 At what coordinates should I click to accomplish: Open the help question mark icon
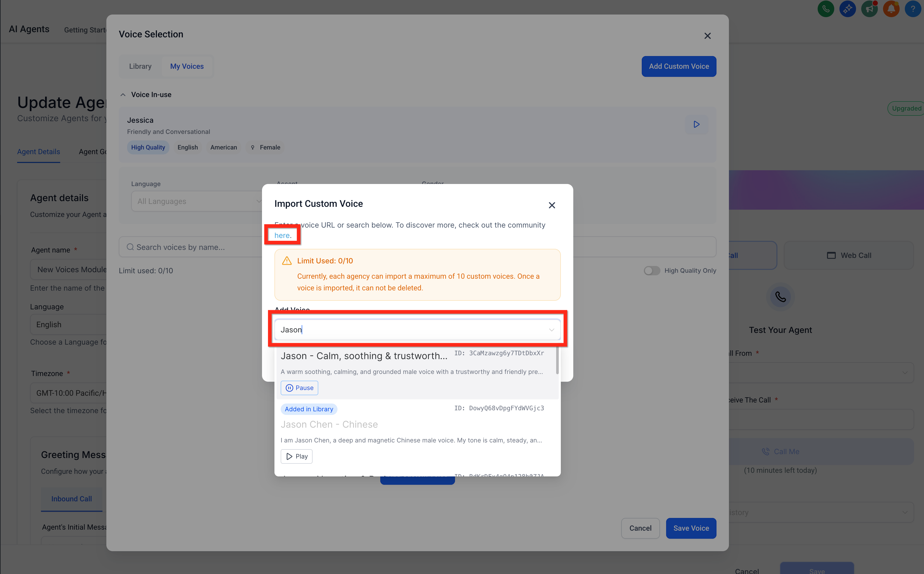point(913,9)
